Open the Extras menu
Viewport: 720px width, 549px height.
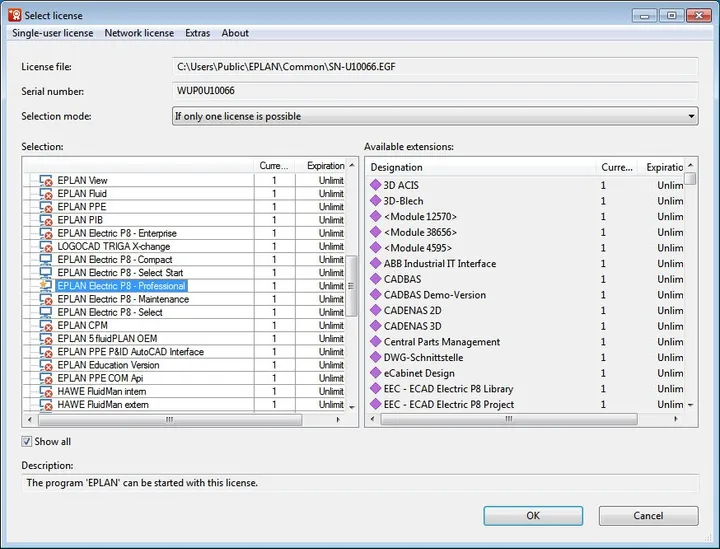click(x=197, y=33)
